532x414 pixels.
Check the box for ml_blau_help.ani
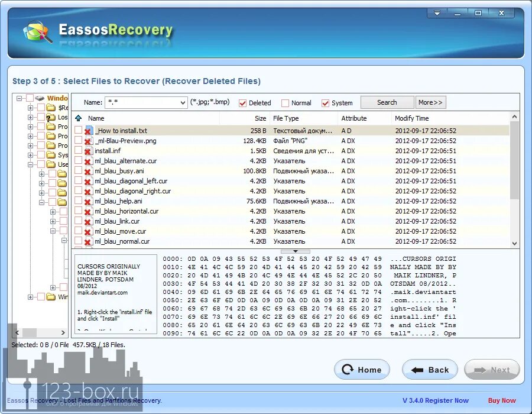pos(79,200)
